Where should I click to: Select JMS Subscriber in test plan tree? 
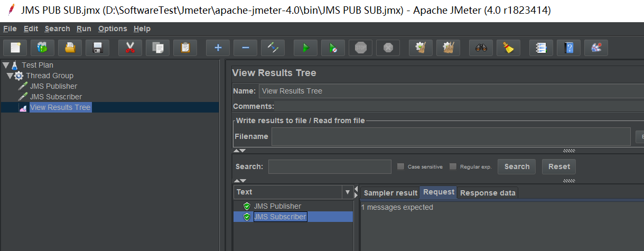click(56, 97)
